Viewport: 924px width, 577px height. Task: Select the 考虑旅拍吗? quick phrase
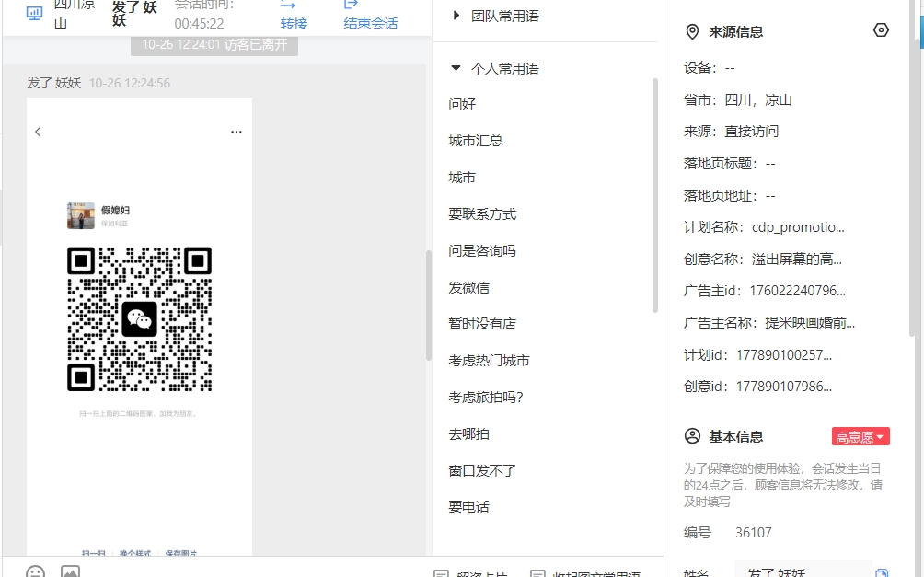tap(486, 398)
